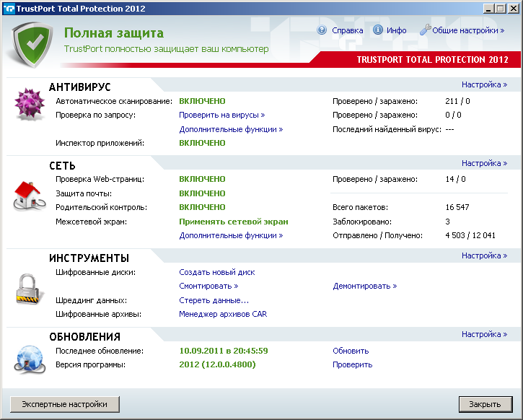Click program version 2012 (12.0.0.4800)
Screen dimensions: 523x420
click(217, 364)
